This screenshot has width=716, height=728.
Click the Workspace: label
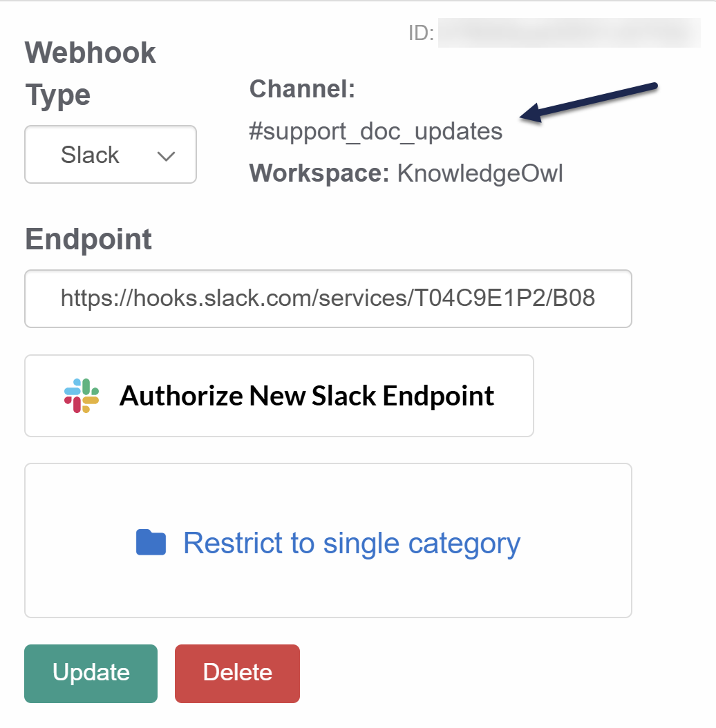(x=320, y=173)
